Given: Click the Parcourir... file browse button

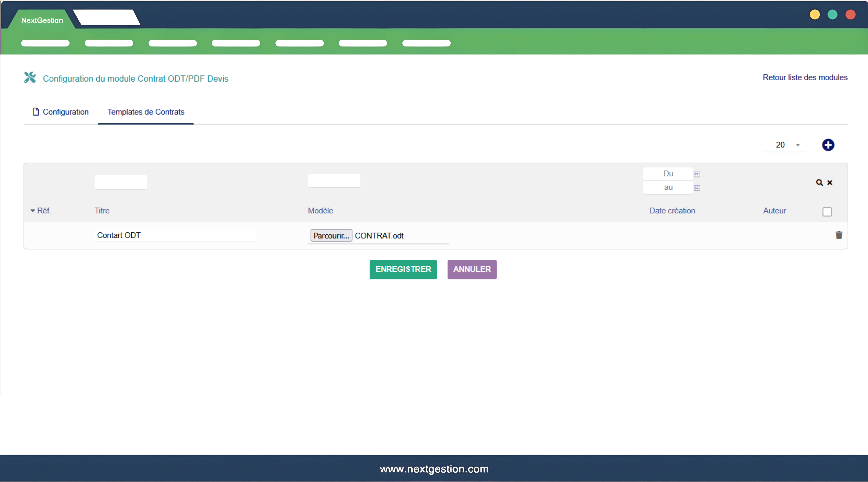Looking at the screenshot, I should [x=331, y=235].
